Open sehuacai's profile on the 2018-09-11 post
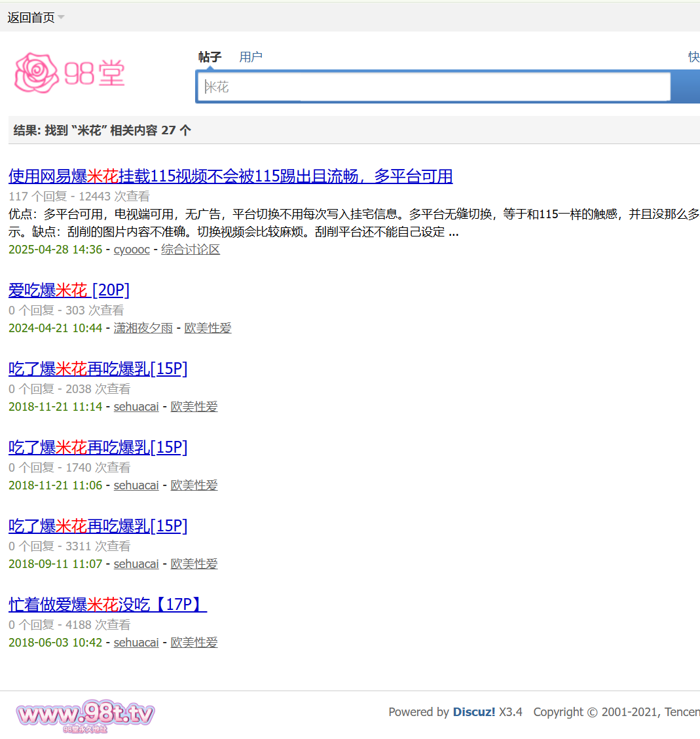This screenshot has height=739, width=700. point(136,564)
